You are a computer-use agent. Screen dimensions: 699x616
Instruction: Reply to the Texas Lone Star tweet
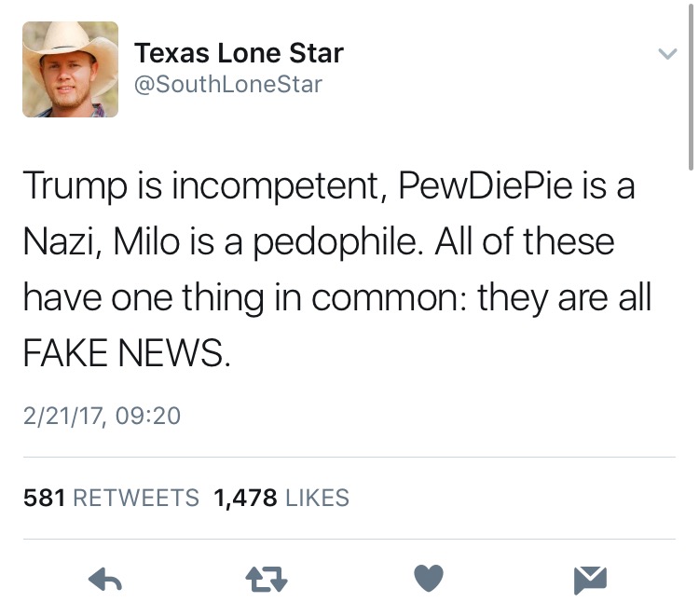[105, 581]
